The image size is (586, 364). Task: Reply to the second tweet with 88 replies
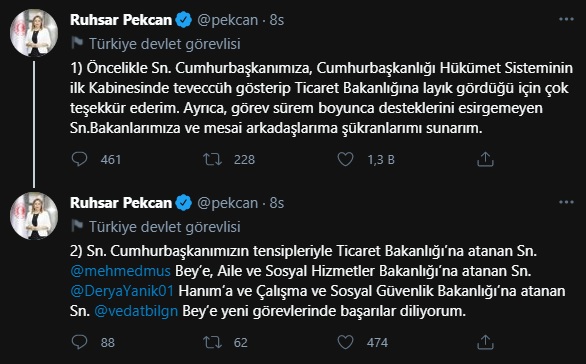click(x=79, y=342)
